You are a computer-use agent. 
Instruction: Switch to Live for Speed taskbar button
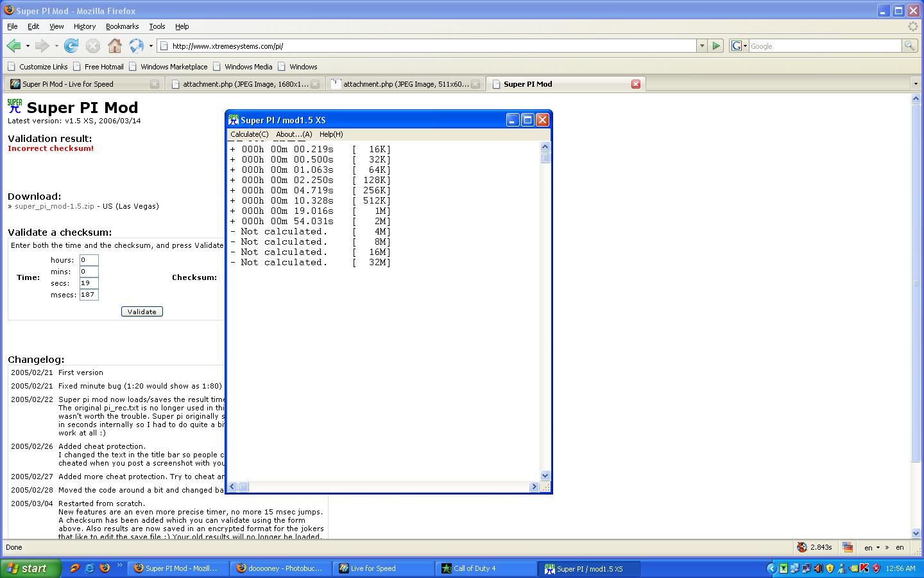(384, 568)
